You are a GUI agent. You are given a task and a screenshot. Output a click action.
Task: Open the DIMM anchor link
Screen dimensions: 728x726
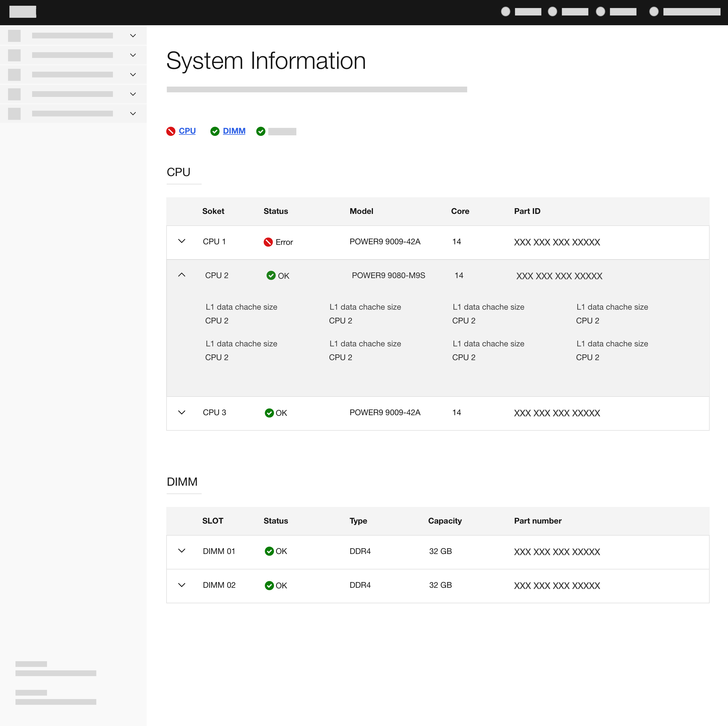[234, 131]
